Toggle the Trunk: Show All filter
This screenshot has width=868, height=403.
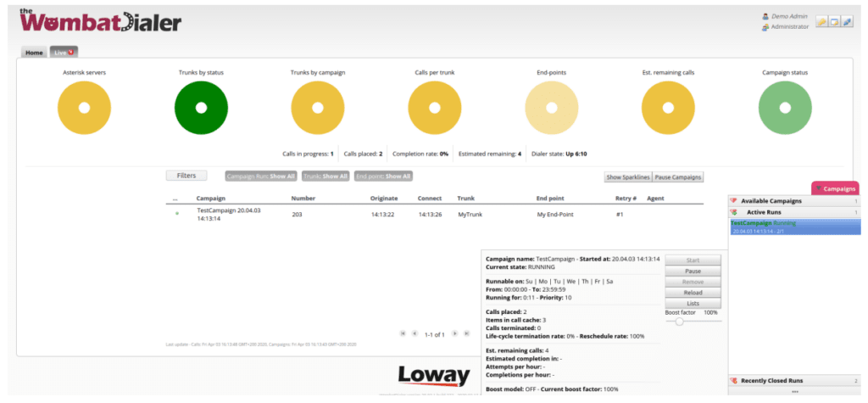pyautogui.click(x=325, y=176)
